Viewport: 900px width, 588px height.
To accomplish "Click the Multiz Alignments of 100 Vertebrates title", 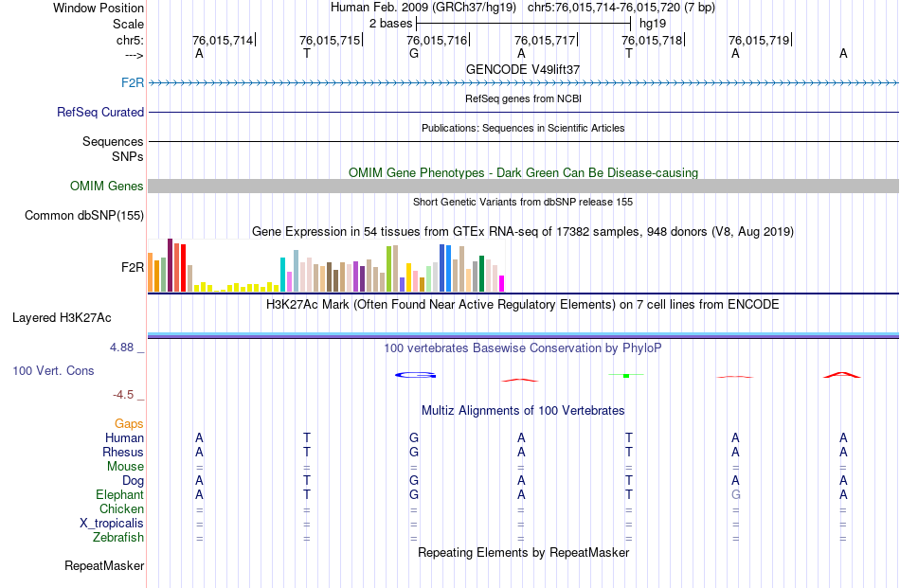I will tap(523, 411).
